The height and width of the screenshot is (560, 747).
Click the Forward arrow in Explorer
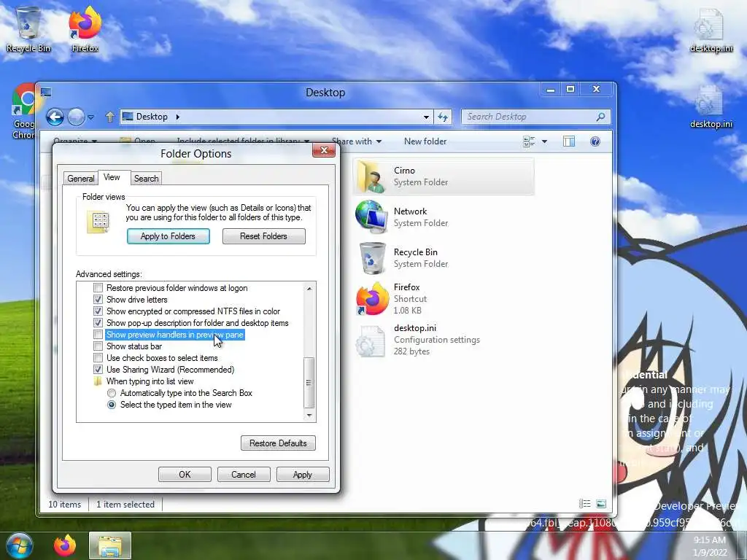click(76, 117)
